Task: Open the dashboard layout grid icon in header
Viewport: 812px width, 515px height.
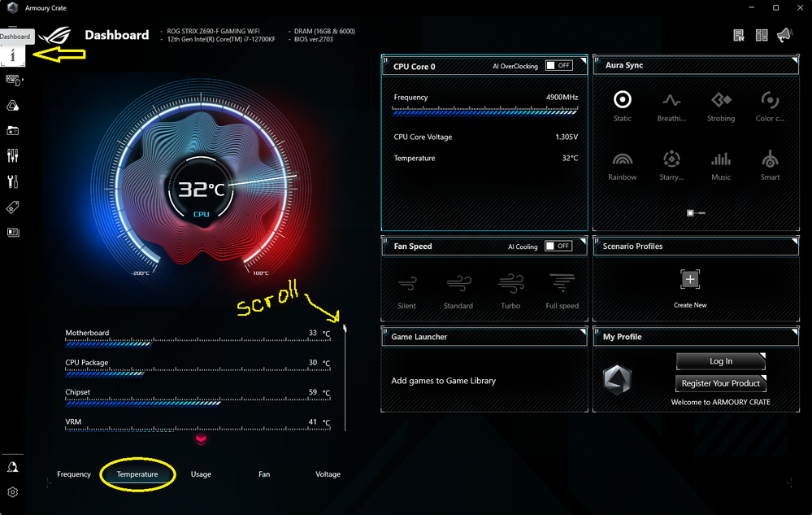Action: (762, 35)
